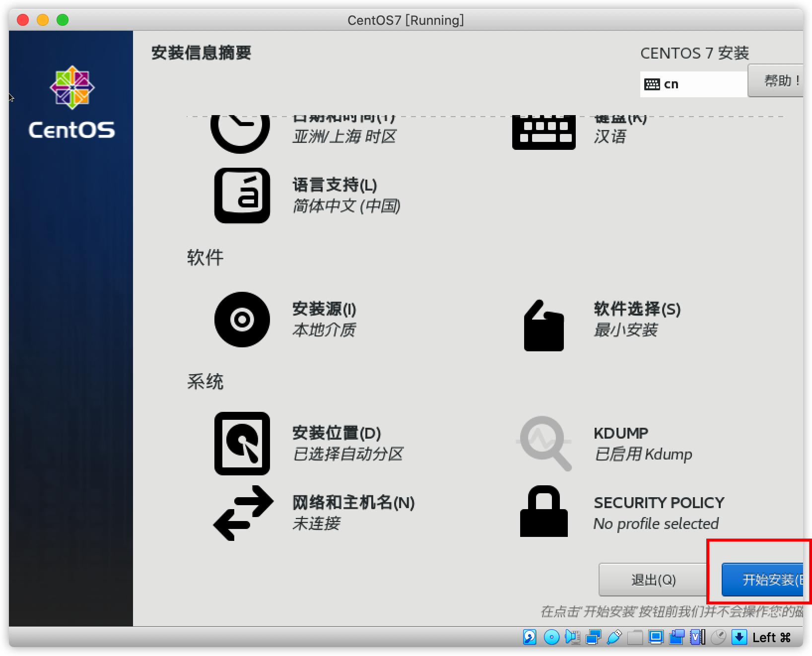Click the 本地介质 local media status text
The height and width of the screenshot is (656, 812).
coord(324,330)
